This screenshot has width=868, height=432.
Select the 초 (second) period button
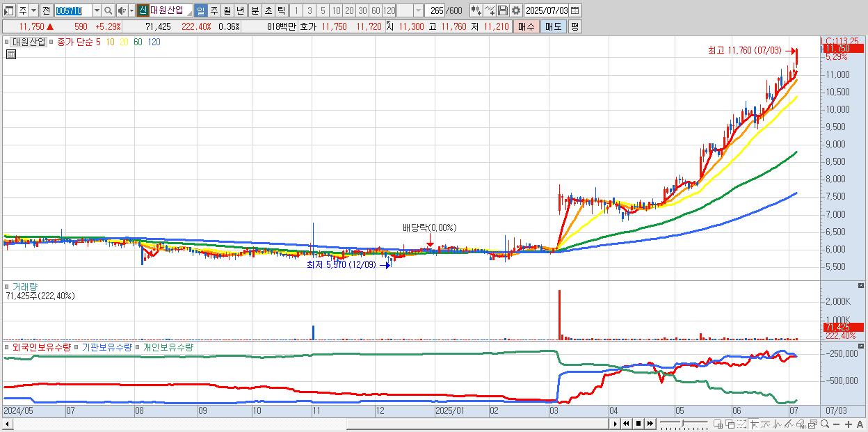point(268,10)
